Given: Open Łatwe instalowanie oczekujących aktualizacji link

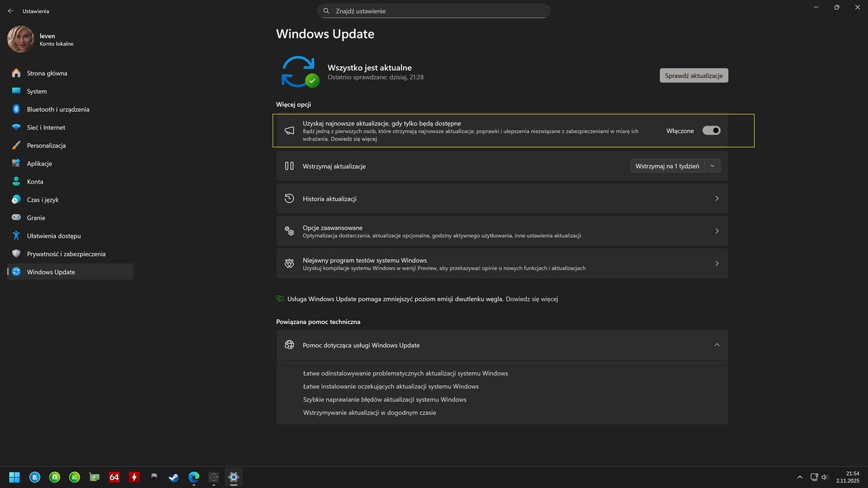Looking at the screenshot, I should click(391, 386).
